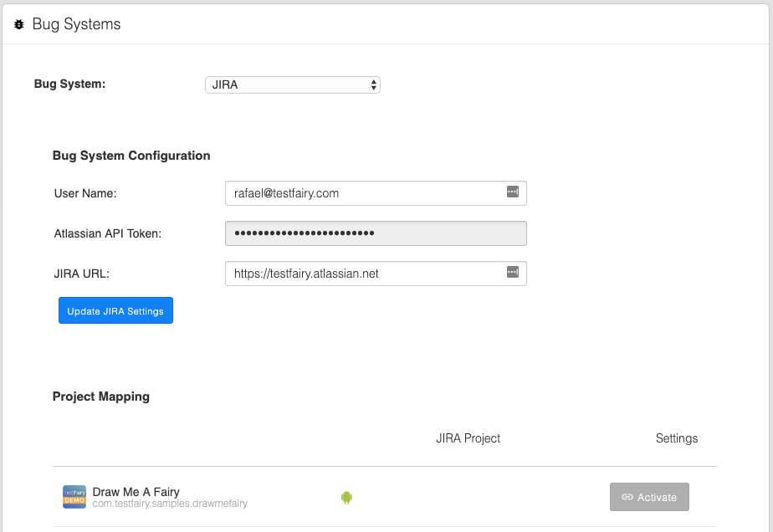
Task: Click the Project Mapping section heading
Action: [101, 396]
